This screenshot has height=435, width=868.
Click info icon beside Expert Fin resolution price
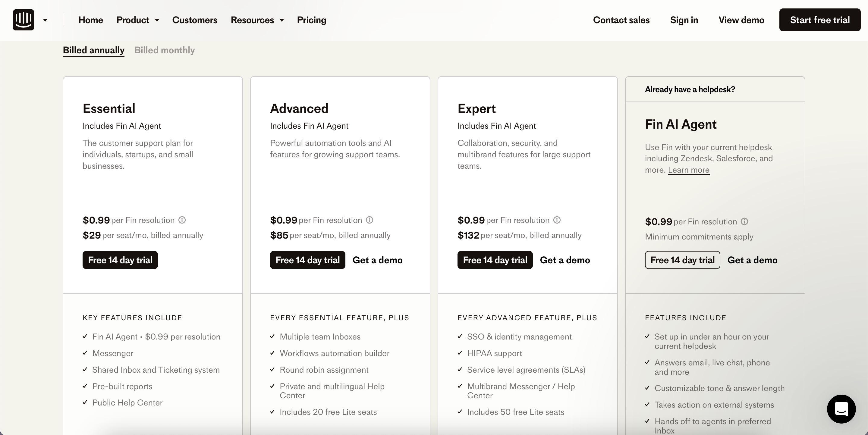(x=557, y=220)
